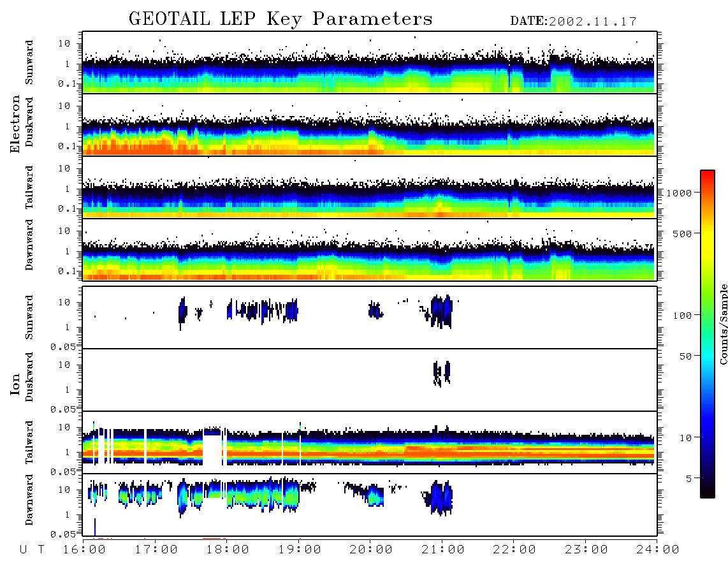728x561 pixels.
Task: Click the "Counts/Sample" colorbar title
Action: pos(723,324)
